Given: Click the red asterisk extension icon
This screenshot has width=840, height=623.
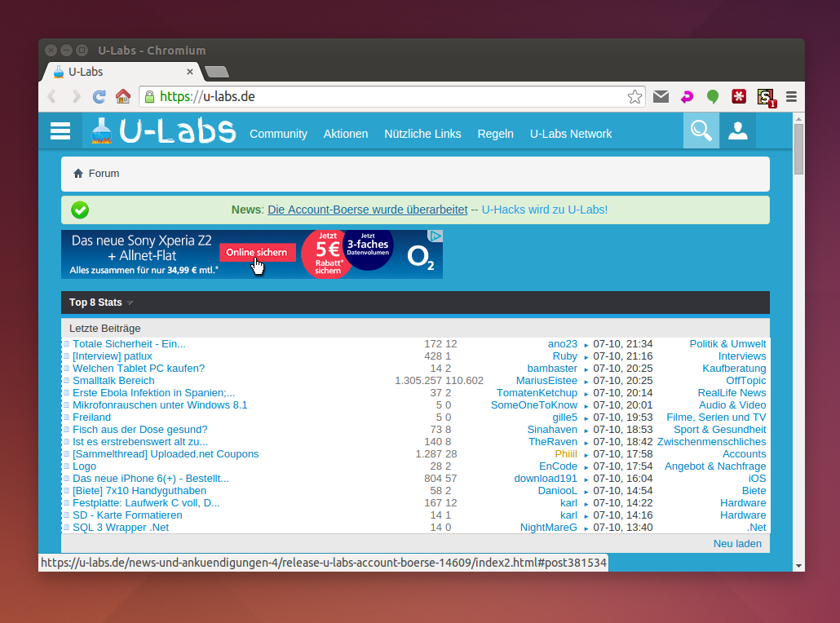Looking at the screenshot, I should pos(739,97).
